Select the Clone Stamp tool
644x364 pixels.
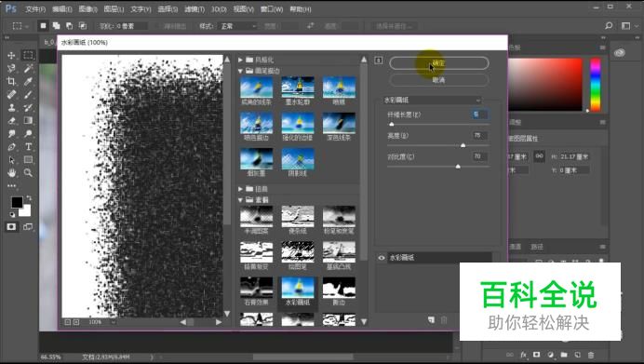11,108
